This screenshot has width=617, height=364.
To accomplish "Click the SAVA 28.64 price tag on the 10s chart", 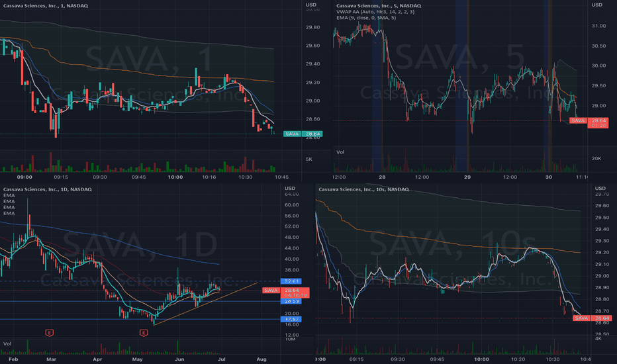I will coord(593,318).
